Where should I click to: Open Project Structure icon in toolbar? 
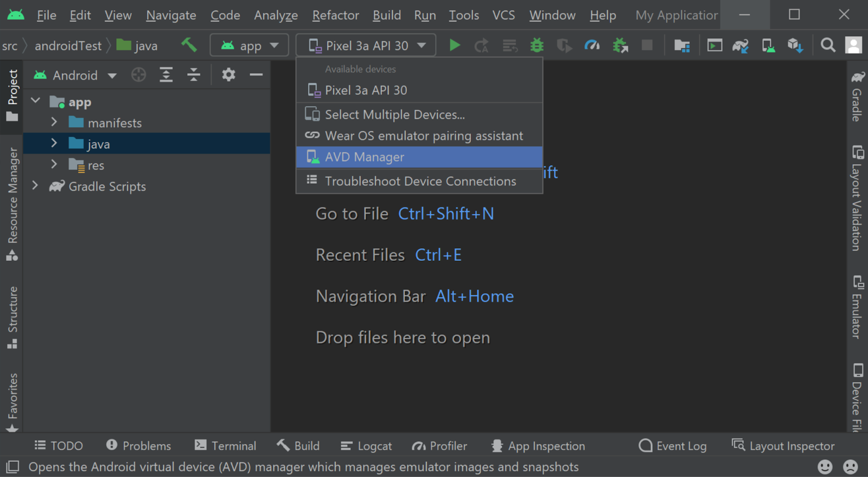[682, 46]
